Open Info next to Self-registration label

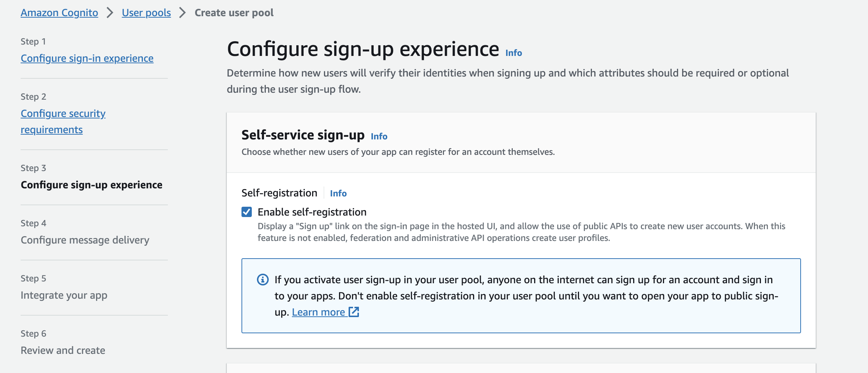[338, 193]
